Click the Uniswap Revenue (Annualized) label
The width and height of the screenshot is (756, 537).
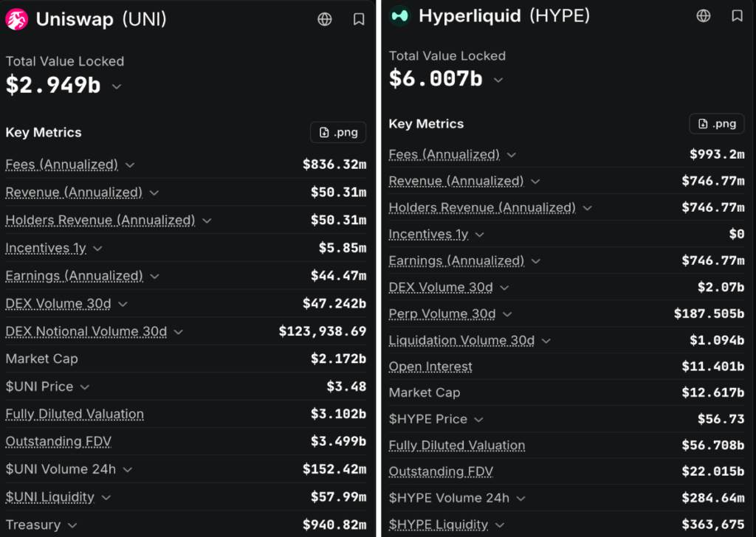point(74,193)
